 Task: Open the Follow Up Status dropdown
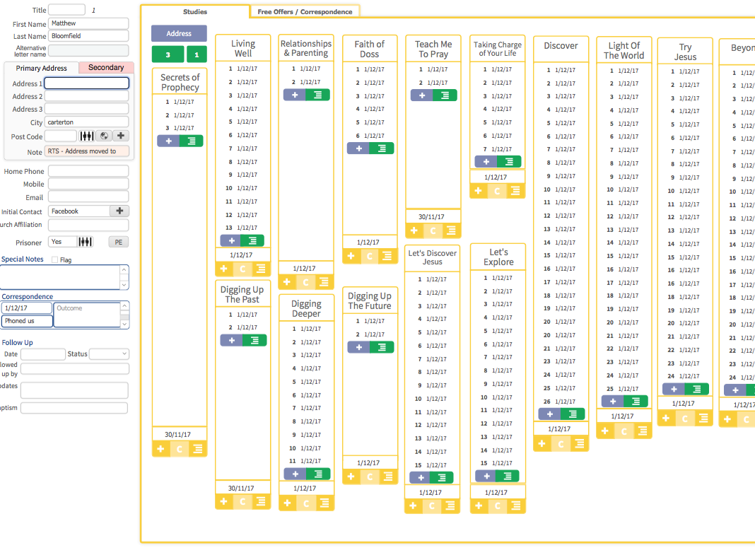click(x=110, y=354)
